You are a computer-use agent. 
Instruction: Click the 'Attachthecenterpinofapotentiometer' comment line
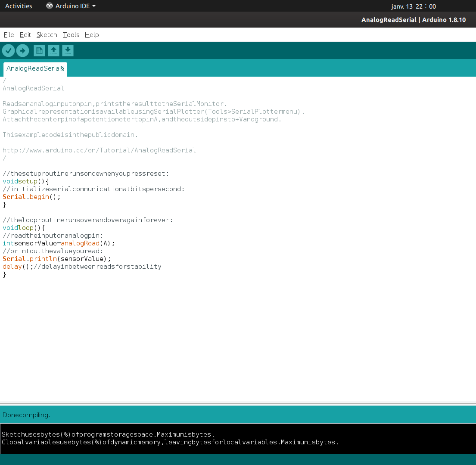[x=142, y=119]
